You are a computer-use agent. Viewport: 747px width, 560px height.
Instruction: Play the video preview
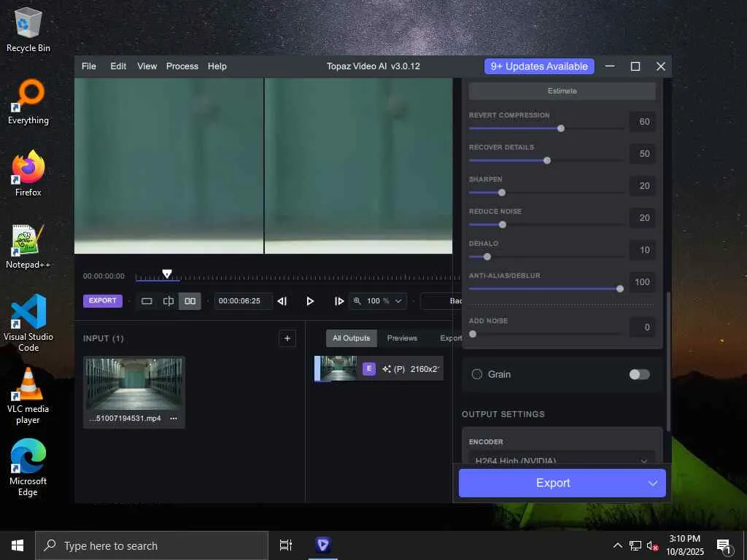[x=310, y=301]
